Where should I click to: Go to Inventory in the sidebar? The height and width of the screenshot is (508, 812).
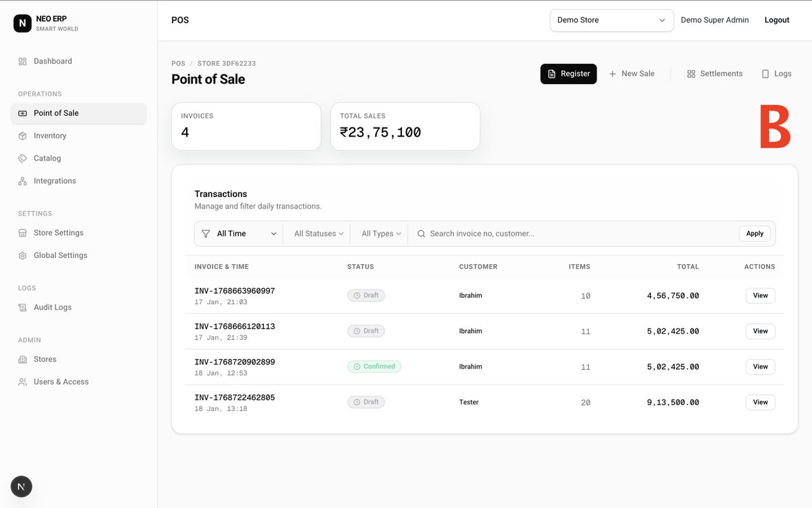pyautogui.click(x=78, y=135)
